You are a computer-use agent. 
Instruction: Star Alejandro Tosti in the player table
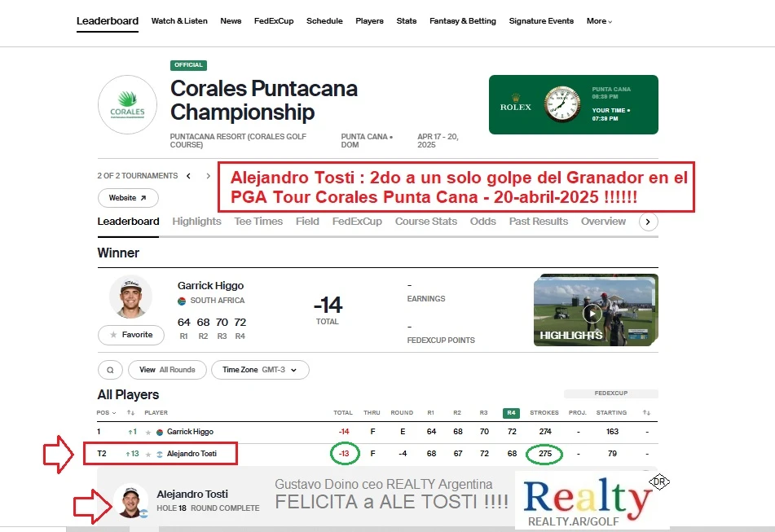148,455
